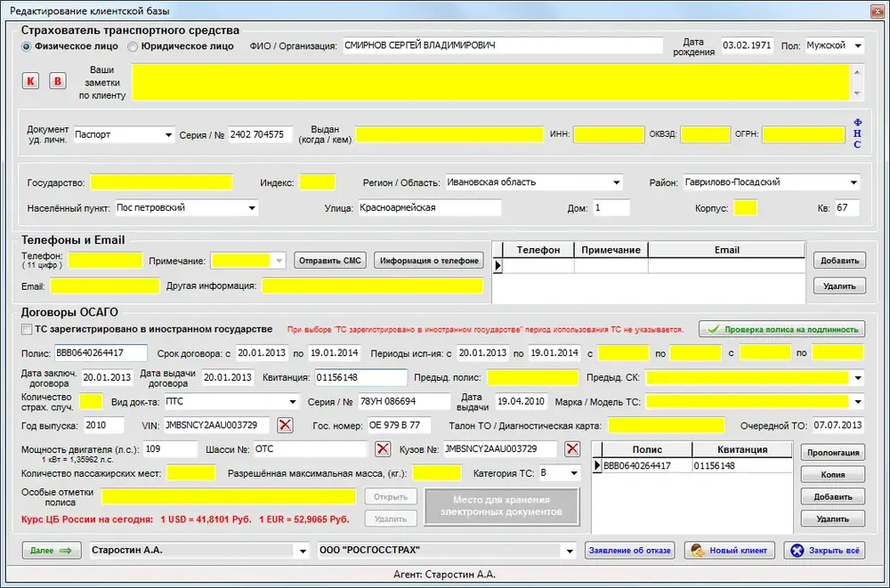Clear VIN field with red X icon
Image resolution: width=890 pixels, height=588 pixels.
tap(285, 424)
